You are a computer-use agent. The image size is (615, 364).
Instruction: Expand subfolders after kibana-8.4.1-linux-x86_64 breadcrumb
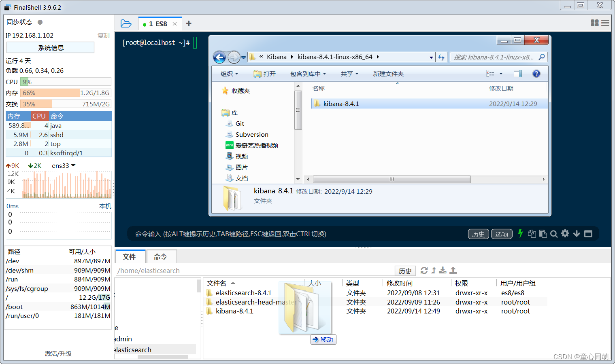tap(378, 57)
